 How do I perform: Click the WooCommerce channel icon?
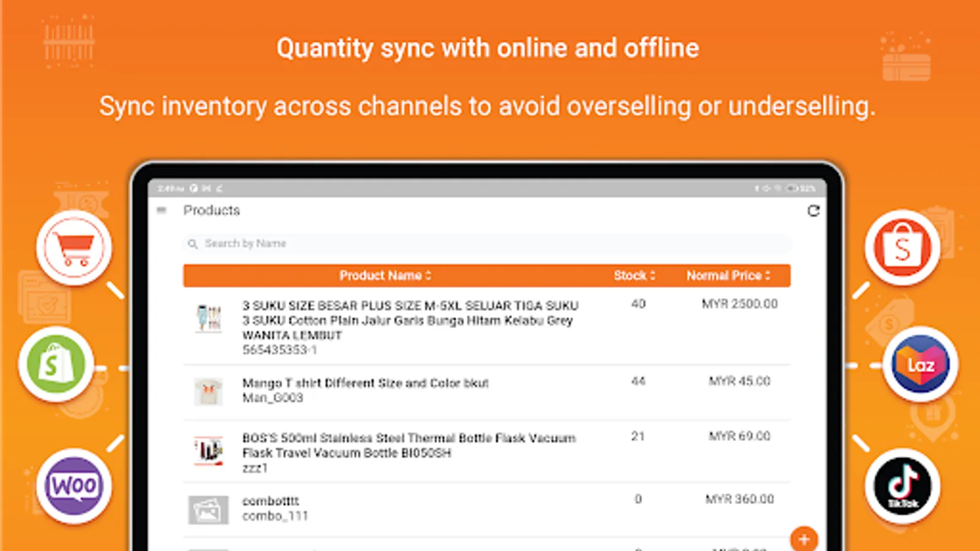(x=74, y=486)
